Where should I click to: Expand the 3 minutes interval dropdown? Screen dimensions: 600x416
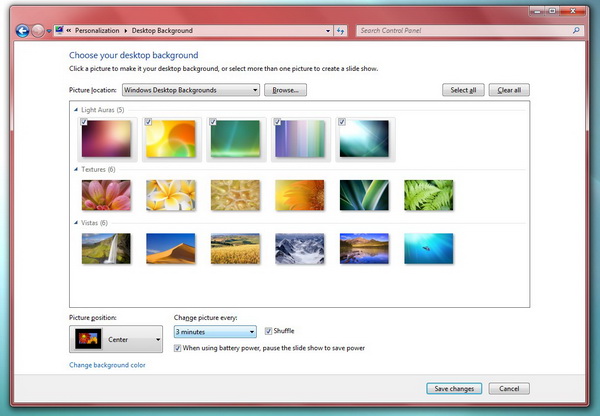point(215,332)
